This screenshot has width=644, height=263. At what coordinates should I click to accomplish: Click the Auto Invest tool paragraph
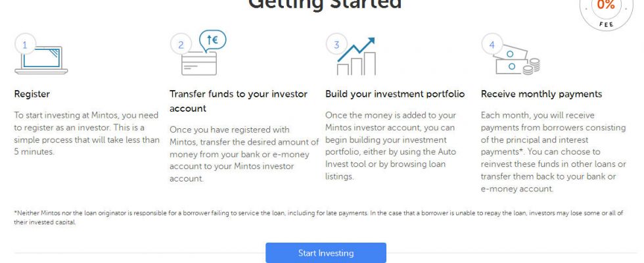point(390,145)
